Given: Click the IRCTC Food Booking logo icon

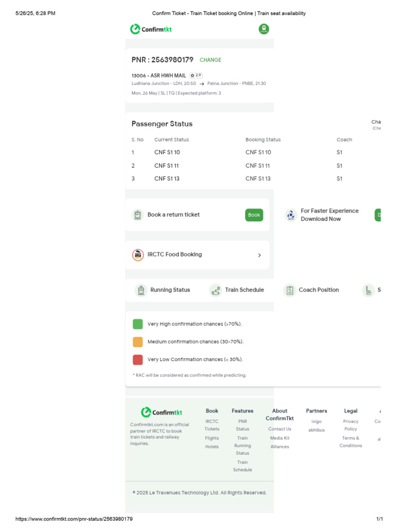Looking at the screenshot, I should 138,255.
